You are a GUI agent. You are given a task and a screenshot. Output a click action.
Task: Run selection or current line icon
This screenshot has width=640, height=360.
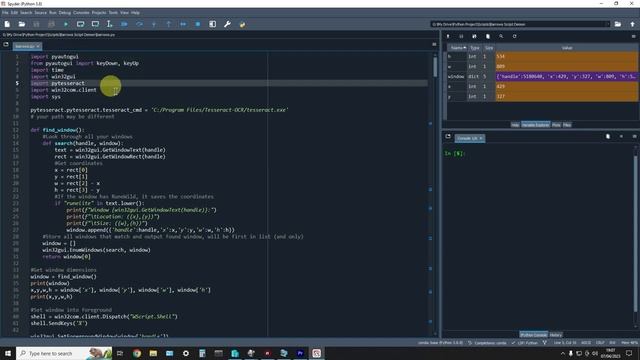109,24
